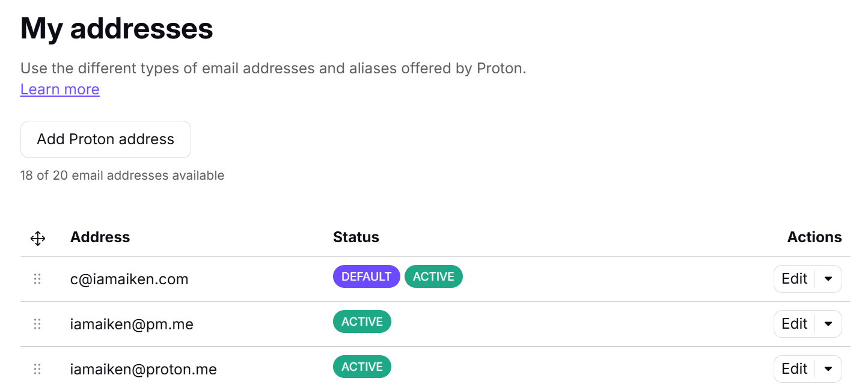Open dropdown arrow next to iamaiken@pm.me Edit

(828, 324)
